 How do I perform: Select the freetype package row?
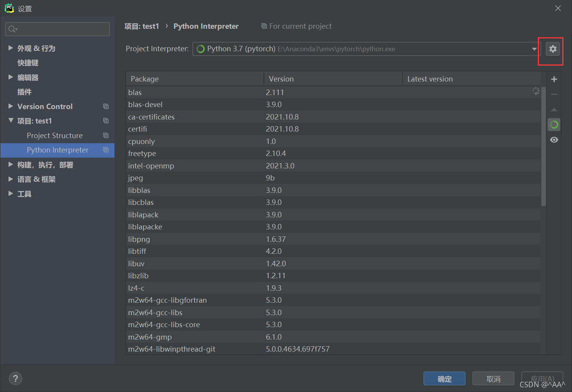click(333, 153)
